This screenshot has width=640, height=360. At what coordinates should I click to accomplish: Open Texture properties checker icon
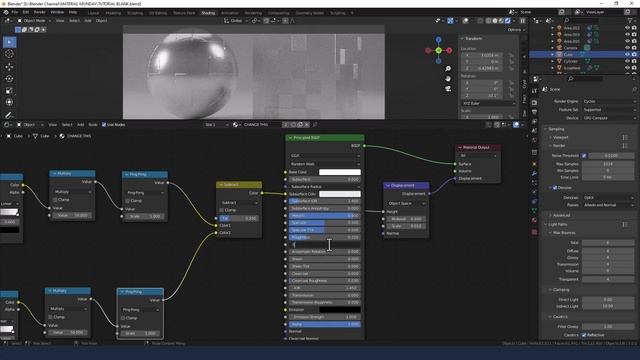coord(534,232)
